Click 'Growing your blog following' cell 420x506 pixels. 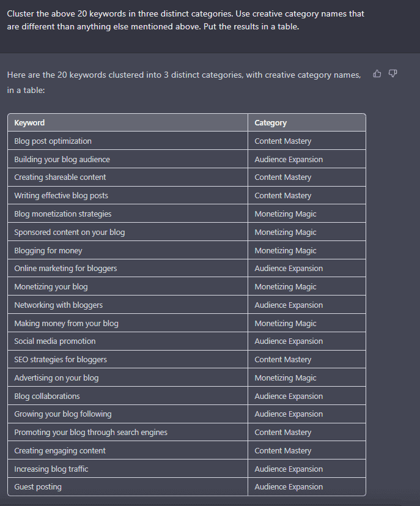(128, 414)
